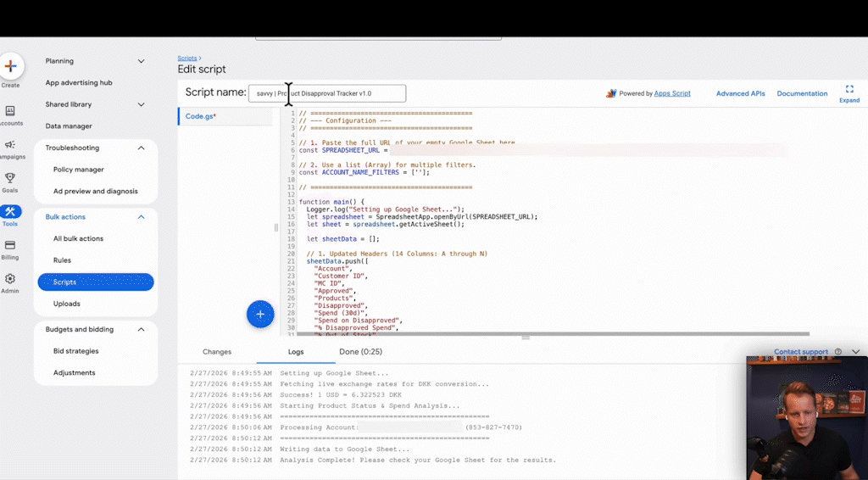
Task: Click the Expand editor icon
Action: click(x=849, y=90)
